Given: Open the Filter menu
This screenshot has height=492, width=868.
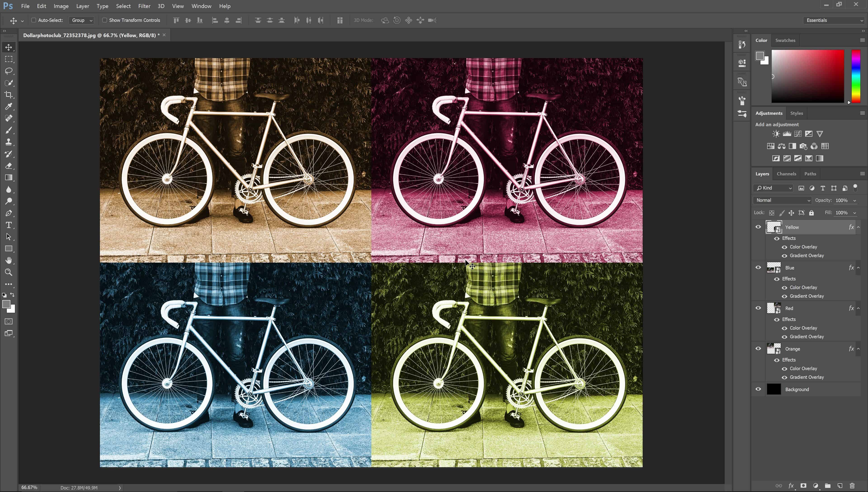Looking at the screenshot, I should (144, 6).
